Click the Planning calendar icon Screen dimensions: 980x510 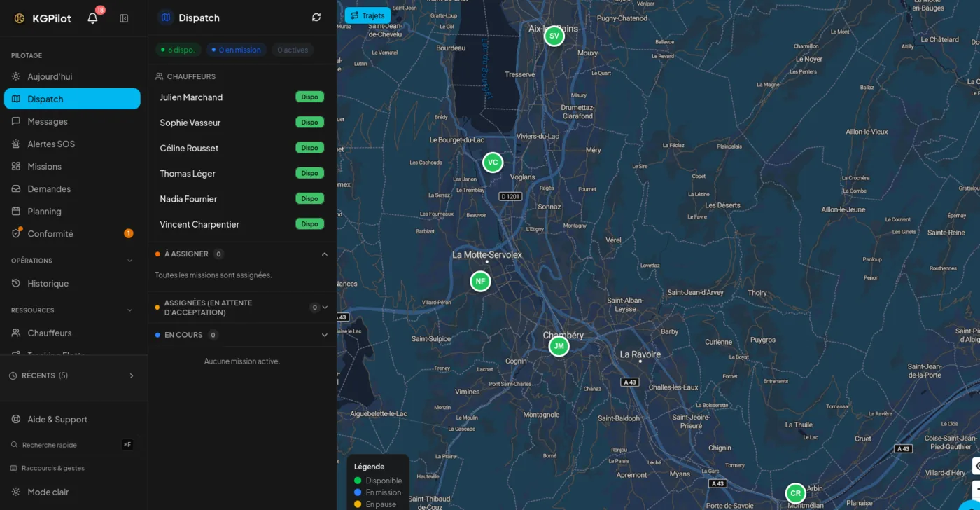(16, 211)
